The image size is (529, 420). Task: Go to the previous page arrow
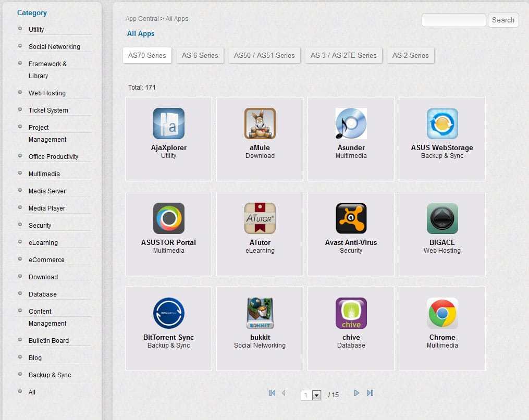tap(284, 393)
